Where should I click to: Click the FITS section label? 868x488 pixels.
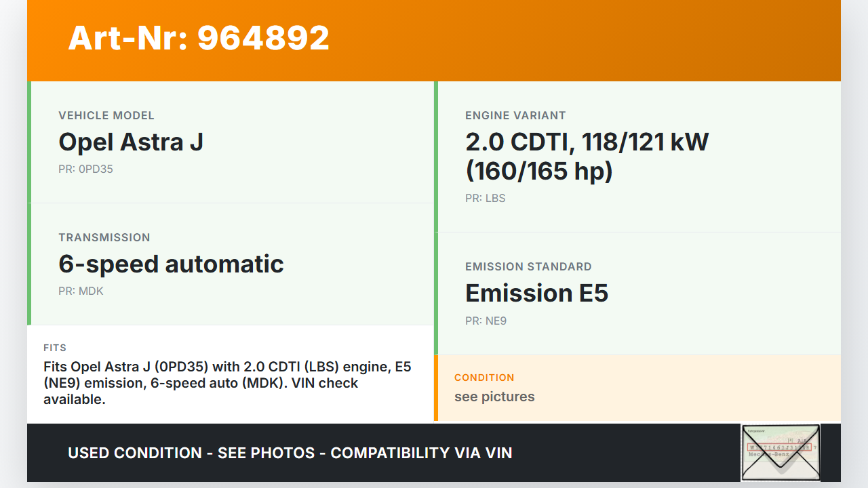[x=55, y=348]
